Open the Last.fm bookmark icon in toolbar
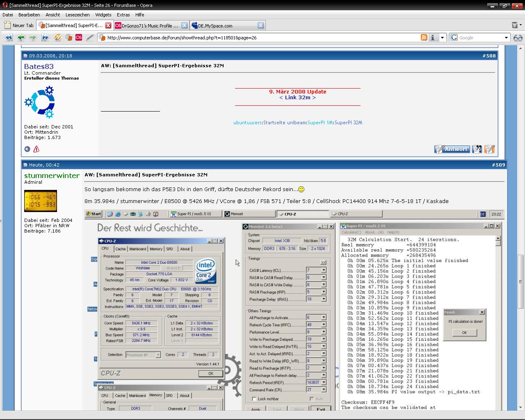Screen dimensions: 525x420 click(79, 37)
